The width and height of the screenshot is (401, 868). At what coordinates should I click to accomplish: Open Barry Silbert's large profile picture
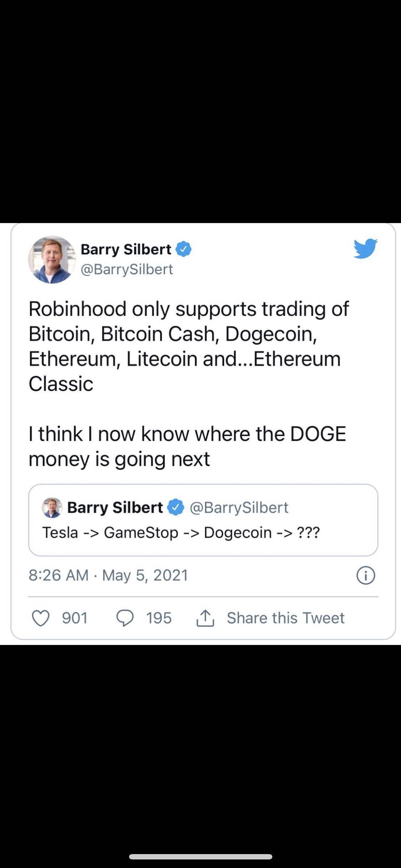coord(52,259)
